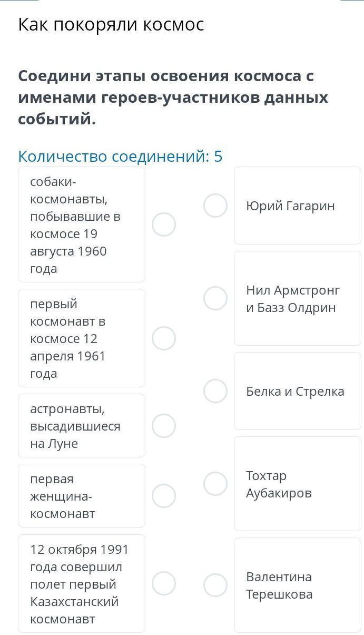Select the Белка и Стрелка answer card
This screenshot has width=364, height=635.
298,391
